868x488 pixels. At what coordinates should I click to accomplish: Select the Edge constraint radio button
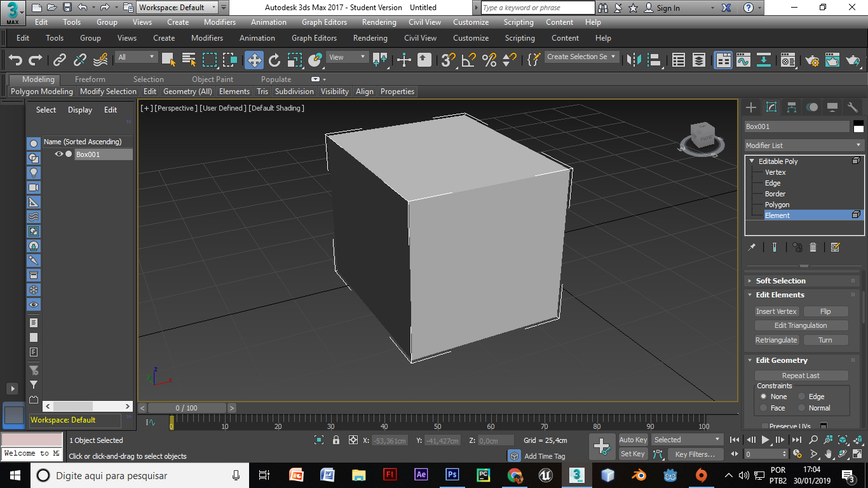tap(802, 396)
